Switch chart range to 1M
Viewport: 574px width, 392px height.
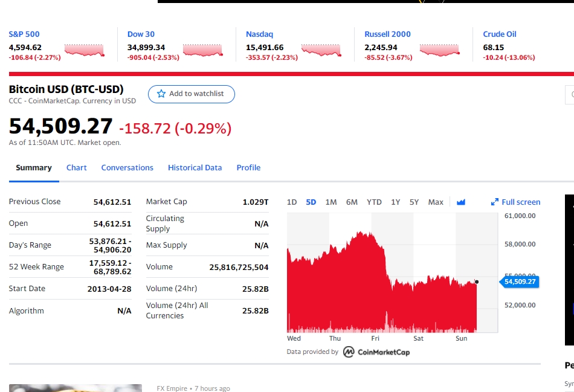331,202
